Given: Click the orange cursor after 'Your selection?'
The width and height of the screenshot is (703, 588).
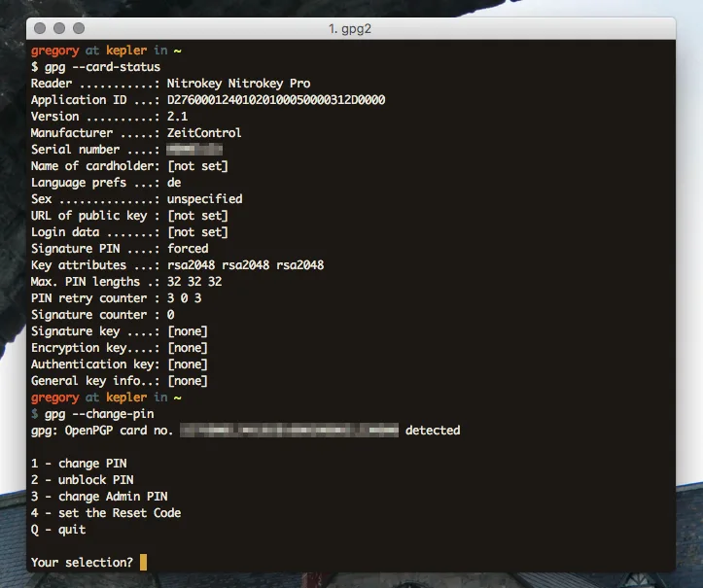Looking at the screenshot, I should tap(144, 563).
